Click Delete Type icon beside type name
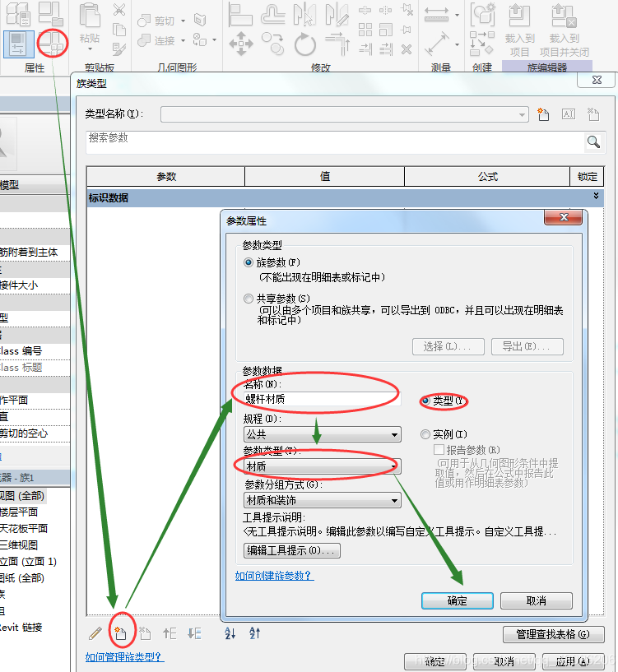This screenshot has width=618, height=672. 593,114
